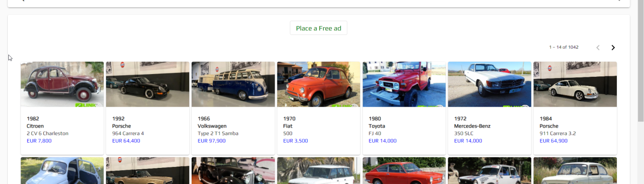Open the light blue car with open door

(x=62, y=171)
